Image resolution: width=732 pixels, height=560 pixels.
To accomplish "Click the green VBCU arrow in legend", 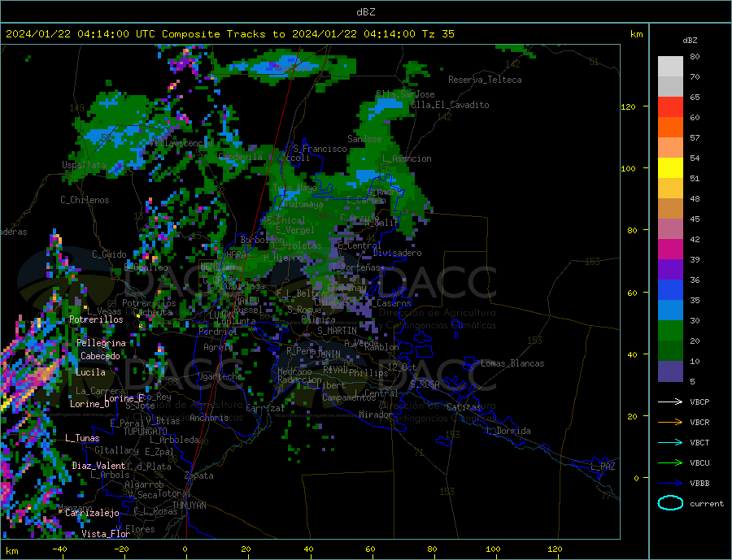I will [x=670, y=463].
